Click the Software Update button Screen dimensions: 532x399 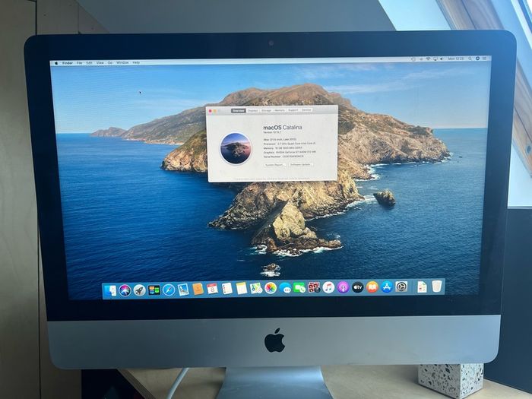[301, 164]
